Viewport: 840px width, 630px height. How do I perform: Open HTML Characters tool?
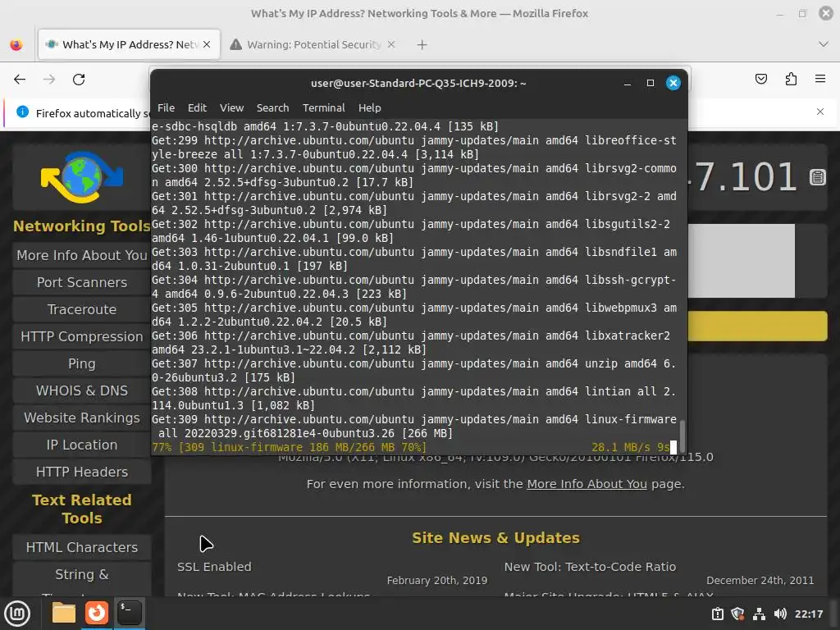click(82, 547)
